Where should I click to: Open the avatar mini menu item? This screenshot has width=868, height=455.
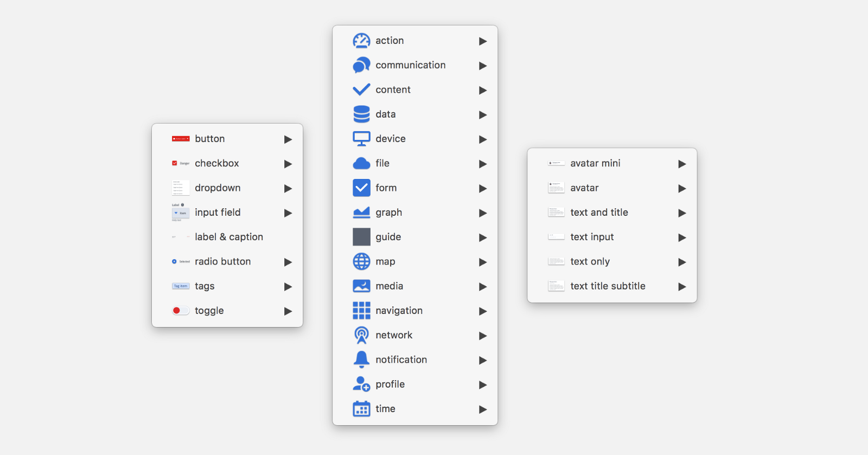coord(595,163)
